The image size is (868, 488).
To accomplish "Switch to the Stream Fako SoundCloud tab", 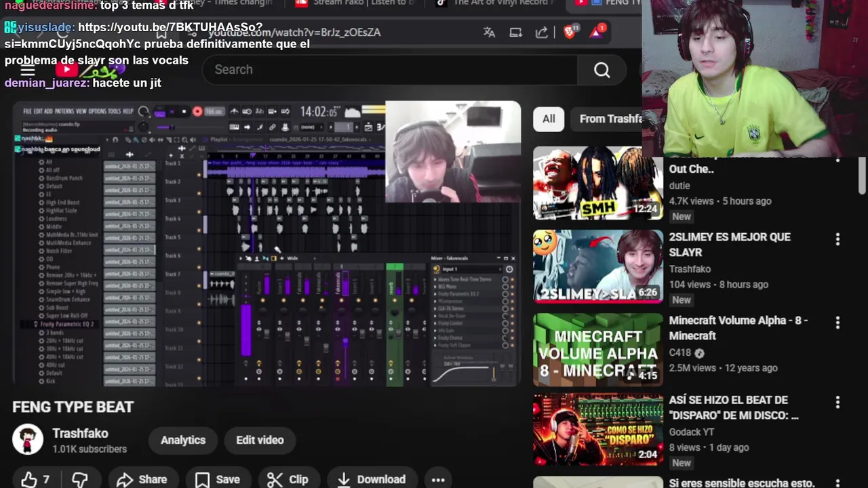I will (356, 3).
